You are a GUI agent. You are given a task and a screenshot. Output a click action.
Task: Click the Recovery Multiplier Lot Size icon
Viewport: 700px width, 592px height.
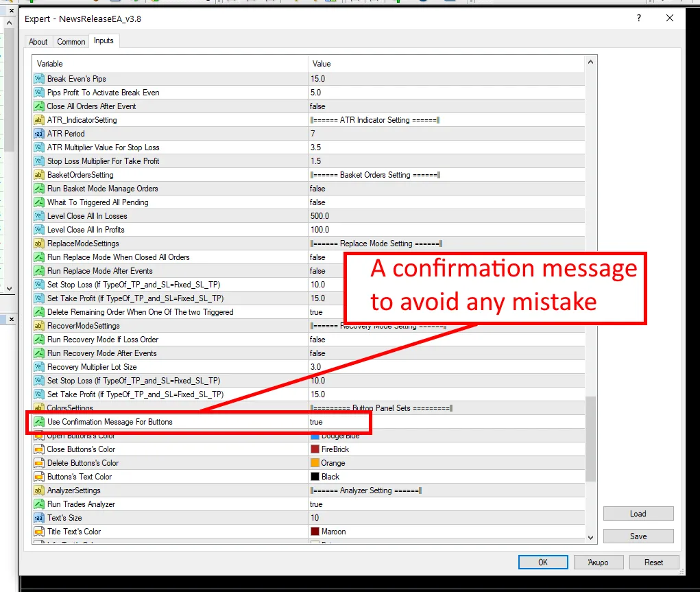(39, 367)
